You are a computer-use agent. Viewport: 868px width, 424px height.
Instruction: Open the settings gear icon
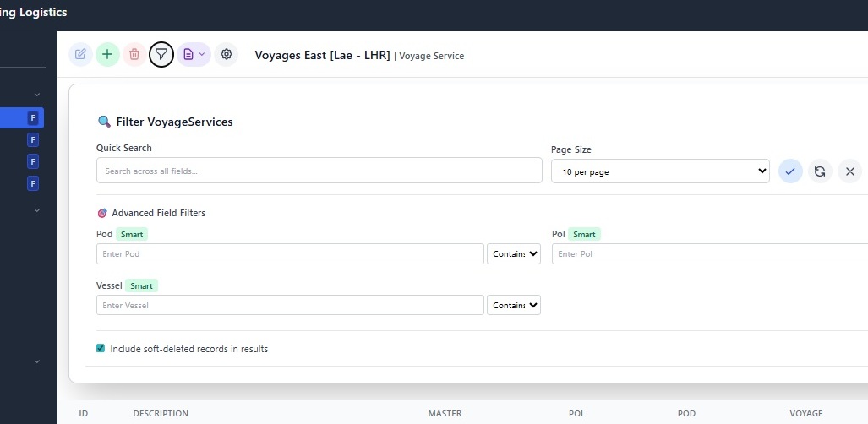(226, 55)
